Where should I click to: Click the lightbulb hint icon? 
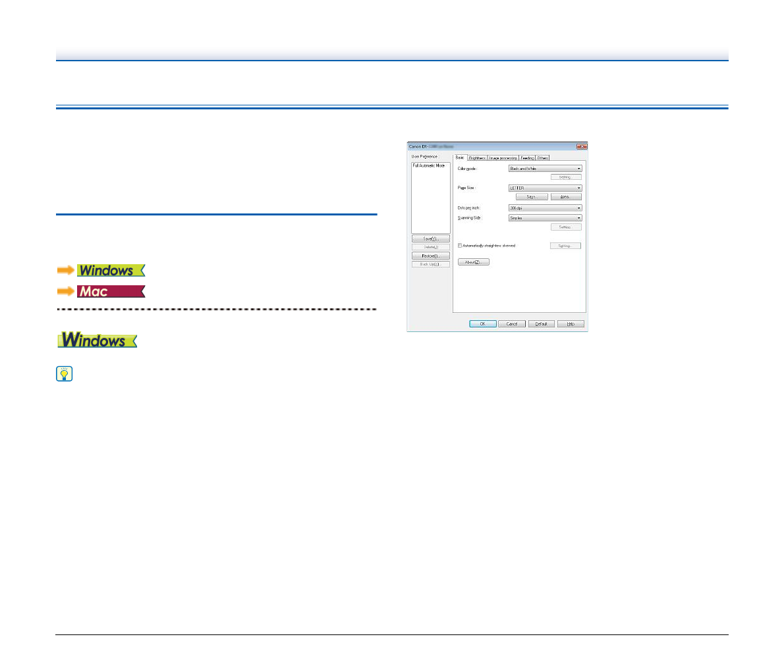pyautogui.click(x=65, y=374)
